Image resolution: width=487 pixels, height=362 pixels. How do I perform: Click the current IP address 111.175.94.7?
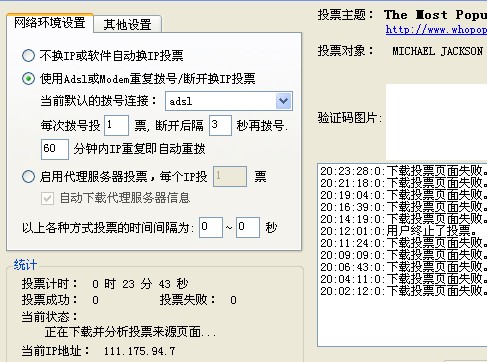[x=139, y=351]
